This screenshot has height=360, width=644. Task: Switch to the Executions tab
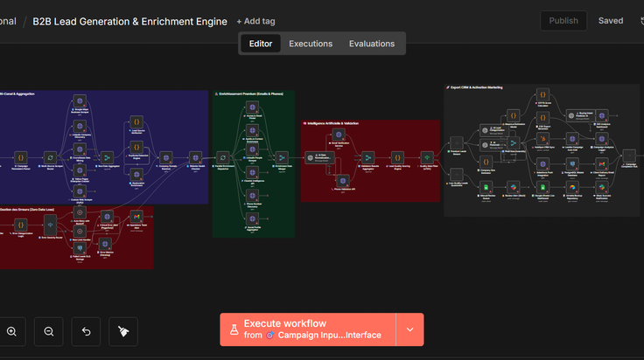tap(311, 44)
